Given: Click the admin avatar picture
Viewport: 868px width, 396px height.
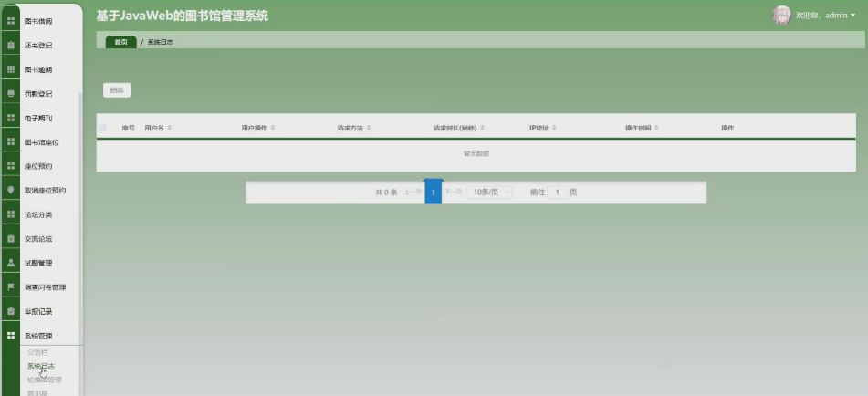Looking at the screenshot, I should [781, 15].
